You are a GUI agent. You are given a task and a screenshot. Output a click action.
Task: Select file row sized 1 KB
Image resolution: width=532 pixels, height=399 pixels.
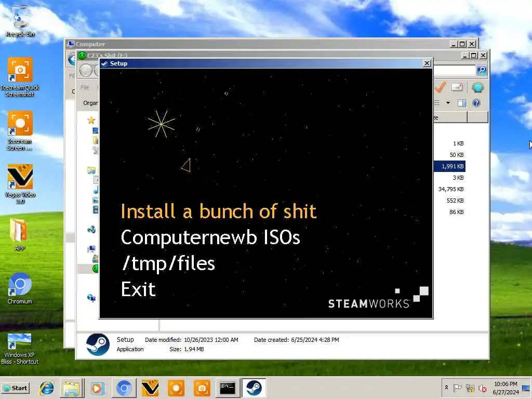point(458,143)
